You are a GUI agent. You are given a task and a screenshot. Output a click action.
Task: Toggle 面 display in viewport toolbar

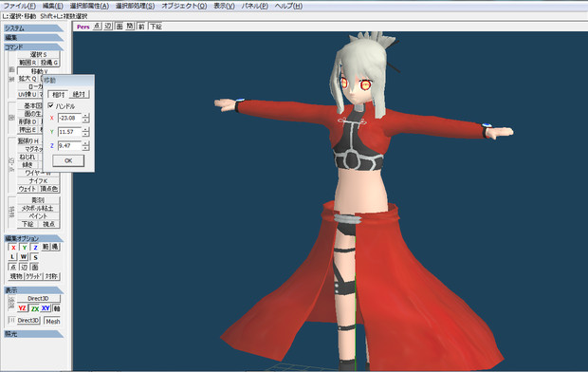pyautogui.click(x=119, y=27)
